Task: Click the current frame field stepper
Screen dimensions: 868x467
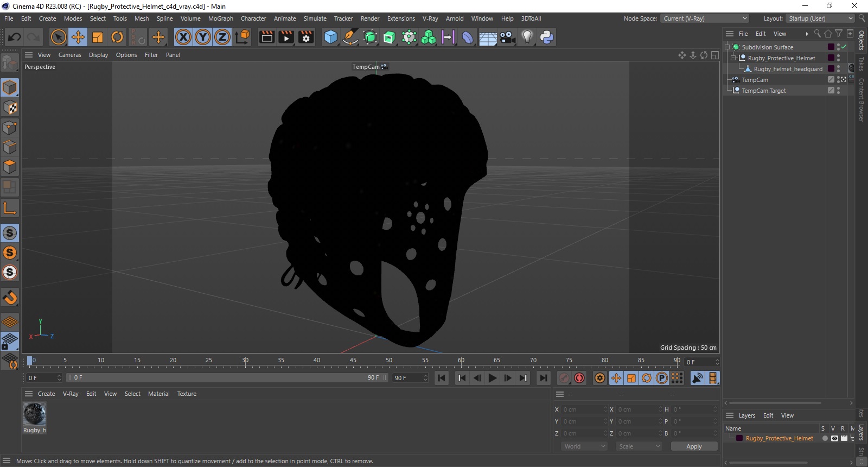Action: pyautogui.click(x=717, y=362)
